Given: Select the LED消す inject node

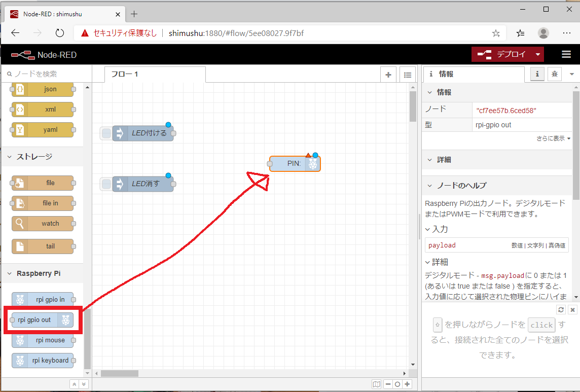Looking at the screenshot, I should point(143,184).
